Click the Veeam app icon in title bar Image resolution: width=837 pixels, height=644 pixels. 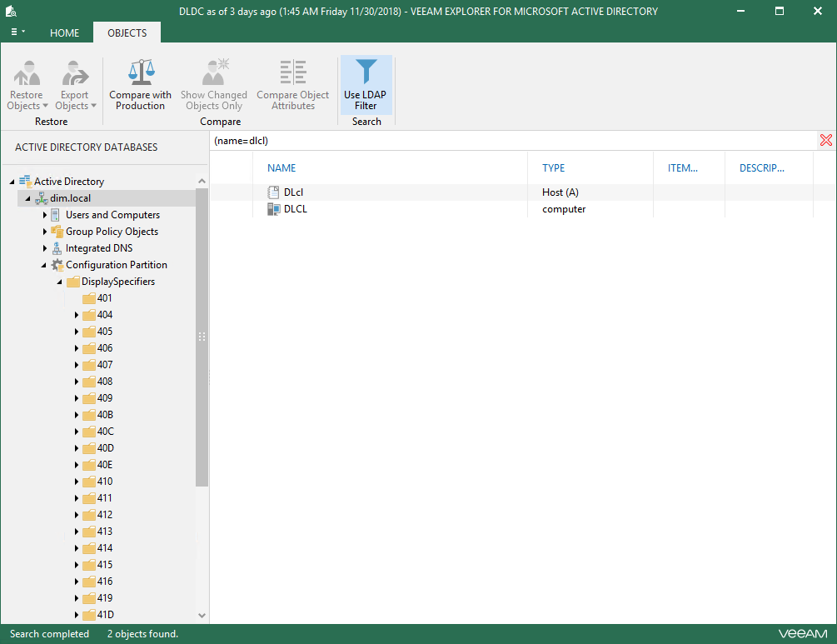click(x=11, y=11)
